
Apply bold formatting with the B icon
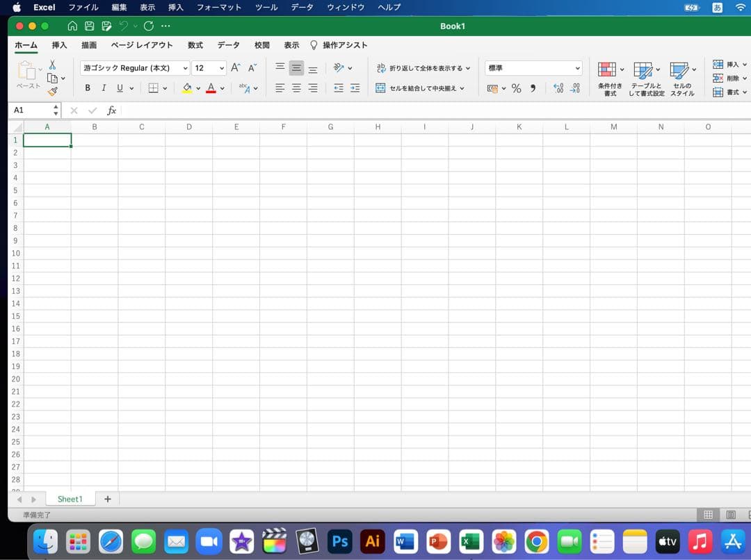[x=87, y=88]
